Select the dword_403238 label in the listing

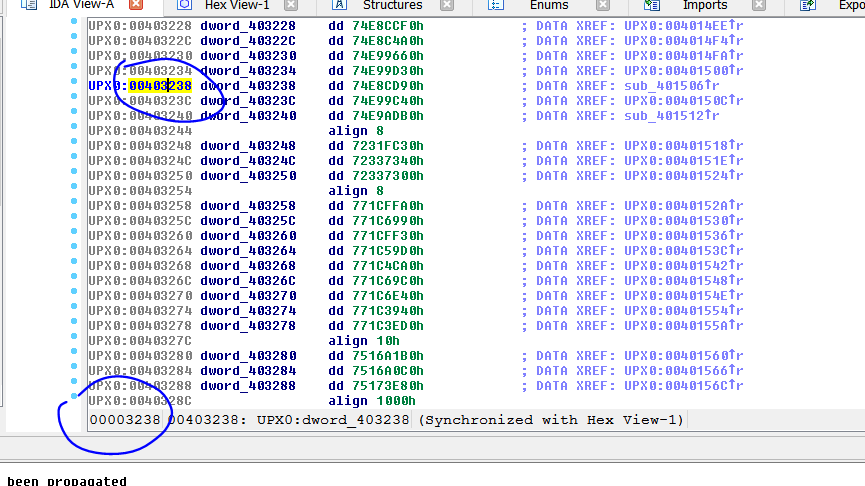[x=248, y=86]
